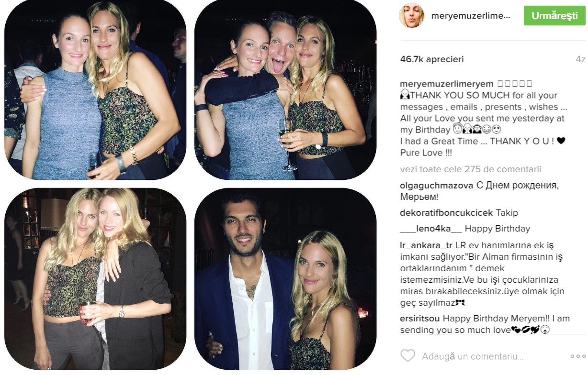Select the photo with a woman in a black cardigan
The height and width of the screenshot is (375, 588).
pyautogui.click(x=95, y=278)
